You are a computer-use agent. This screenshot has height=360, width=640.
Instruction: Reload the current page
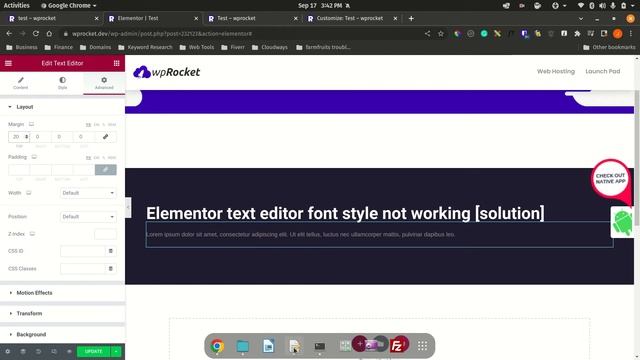(36, 34)
